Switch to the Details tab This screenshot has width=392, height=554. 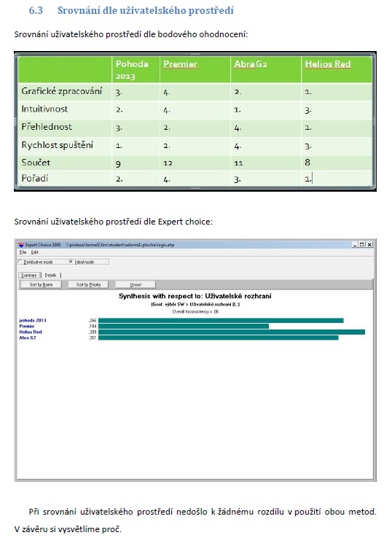[50, 275]
